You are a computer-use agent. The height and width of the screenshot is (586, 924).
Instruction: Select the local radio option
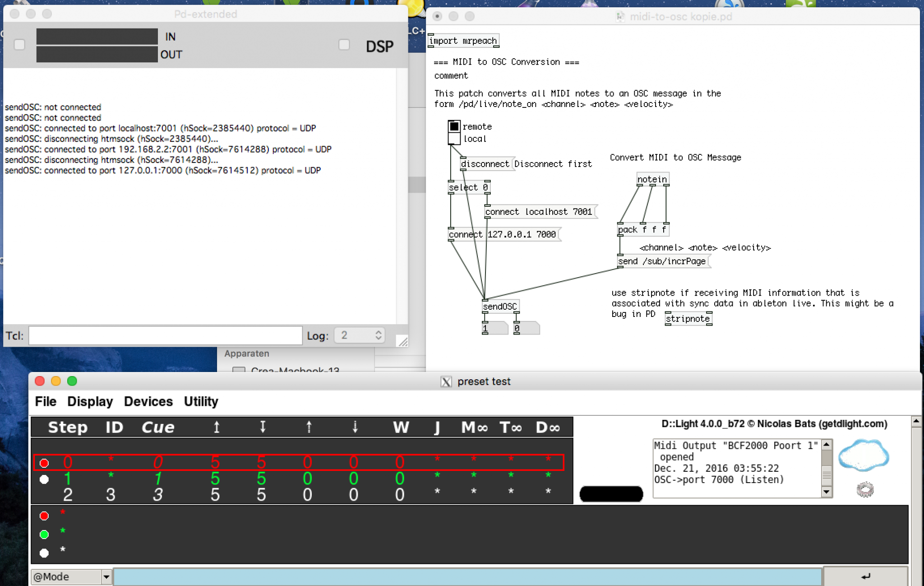454,139
